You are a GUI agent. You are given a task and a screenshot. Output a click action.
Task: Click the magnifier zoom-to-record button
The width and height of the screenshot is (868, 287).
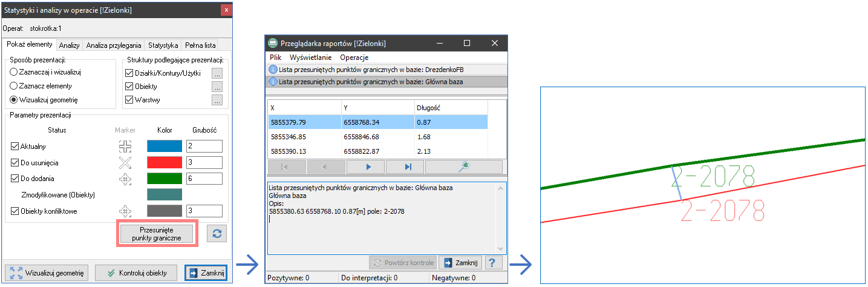[x=463, y=167]
